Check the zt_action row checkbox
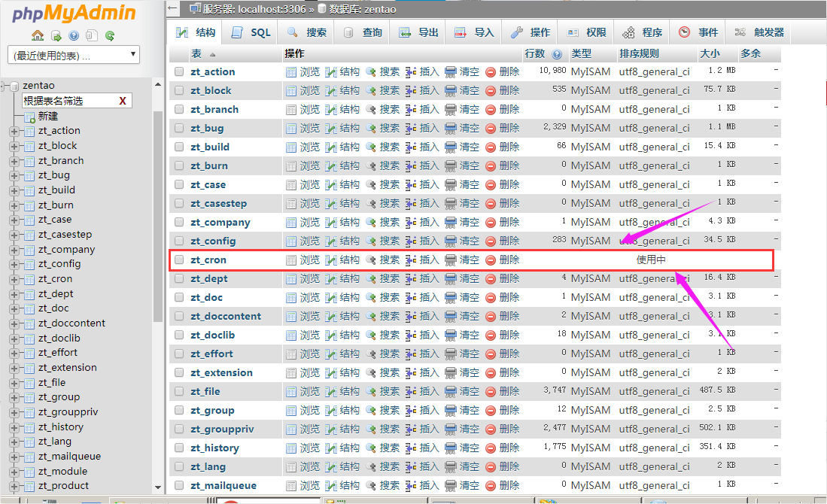The height and width of the screenshot is (504, 827). (x=179, y=71)
